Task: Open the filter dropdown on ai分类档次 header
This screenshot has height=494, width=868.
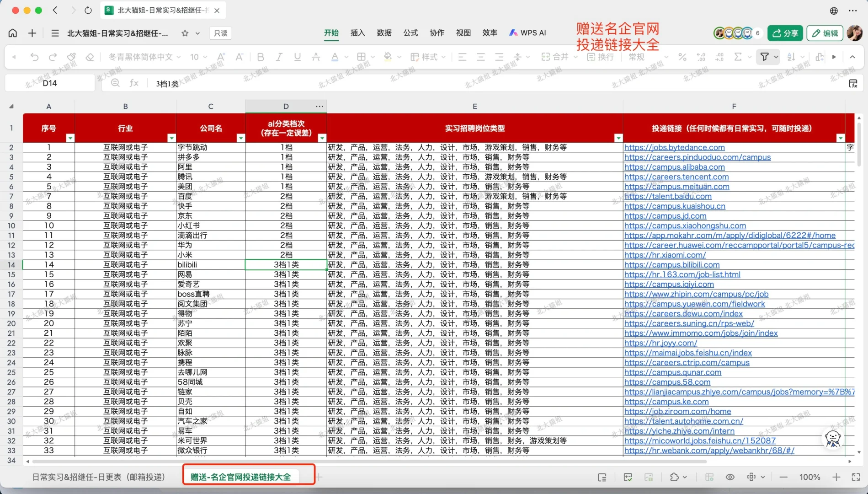Action: tap(322, 138)
